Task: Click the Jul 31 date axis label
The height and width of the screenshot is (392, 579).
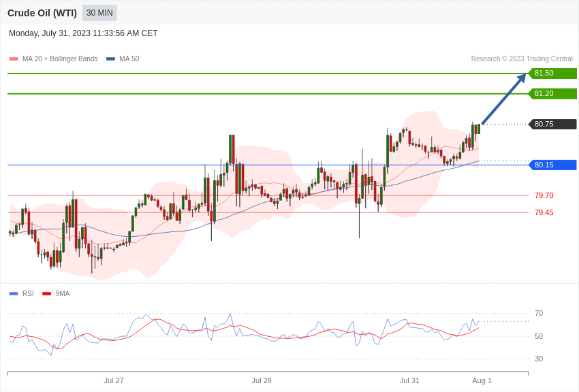Action: 409,380
